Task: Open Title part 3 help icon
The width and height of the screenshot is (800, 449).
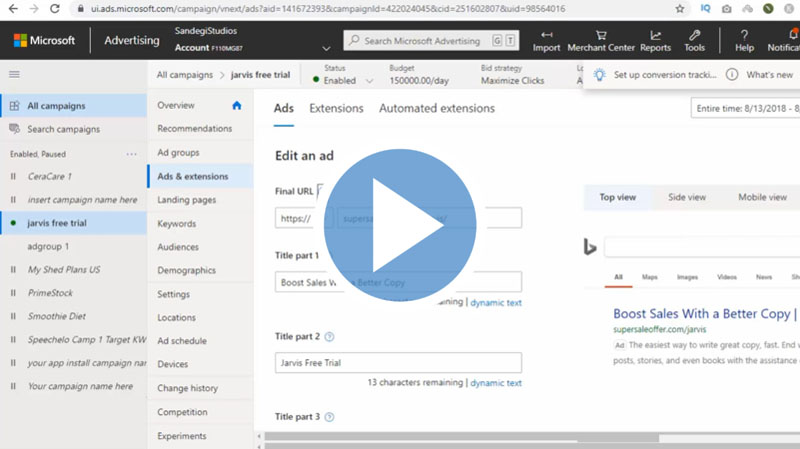Action: point(330,417)
